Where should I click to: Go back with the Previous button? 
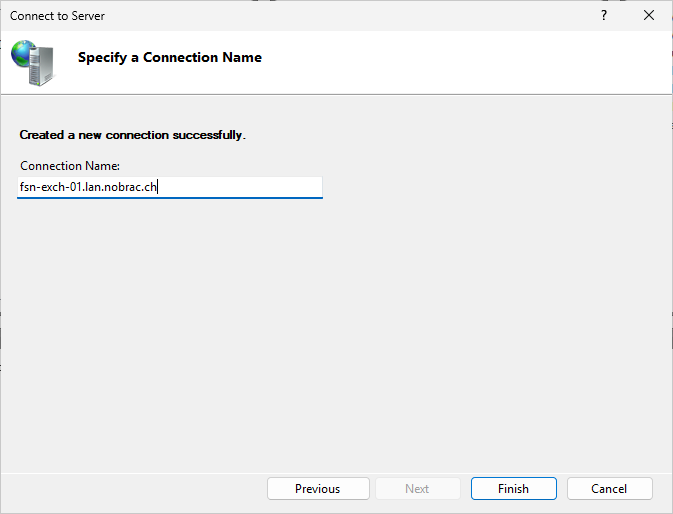[x=318, y=489]
